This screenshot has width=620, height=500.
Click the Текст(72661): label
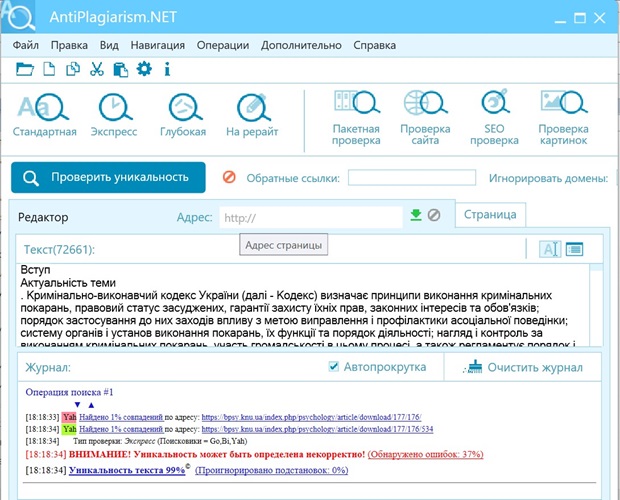pos(59,249)
